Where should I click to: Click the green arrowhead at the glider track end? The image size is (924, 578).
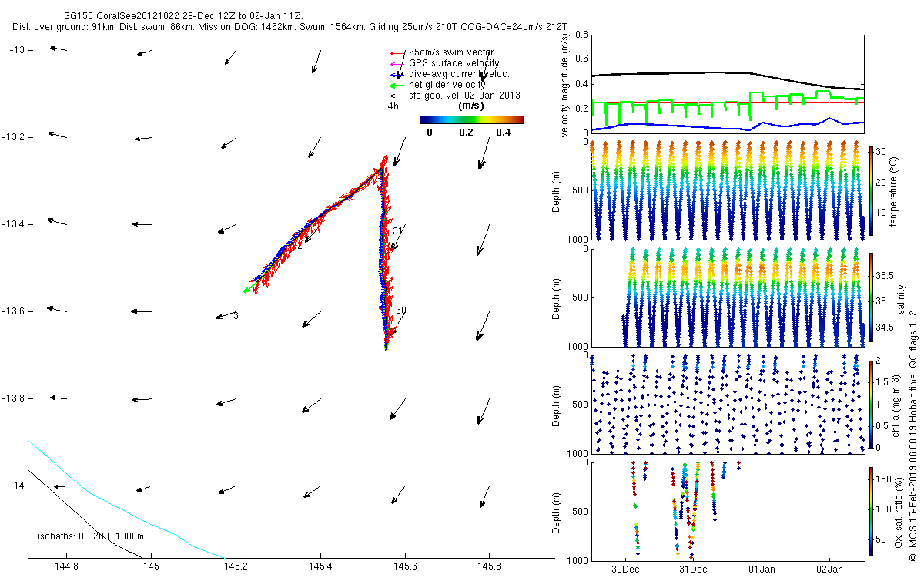pyautogui.click(x=246, y=290)
